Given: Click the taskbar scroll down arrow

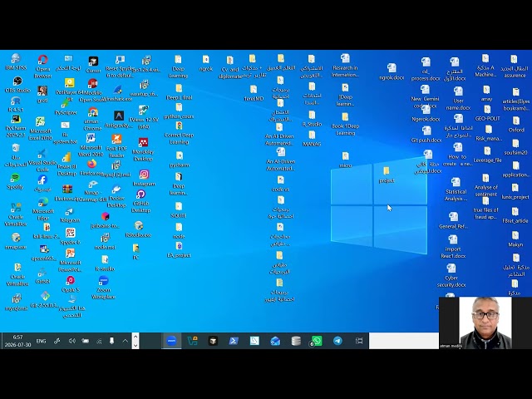Looking at the screenshot, I should point(135,345).
